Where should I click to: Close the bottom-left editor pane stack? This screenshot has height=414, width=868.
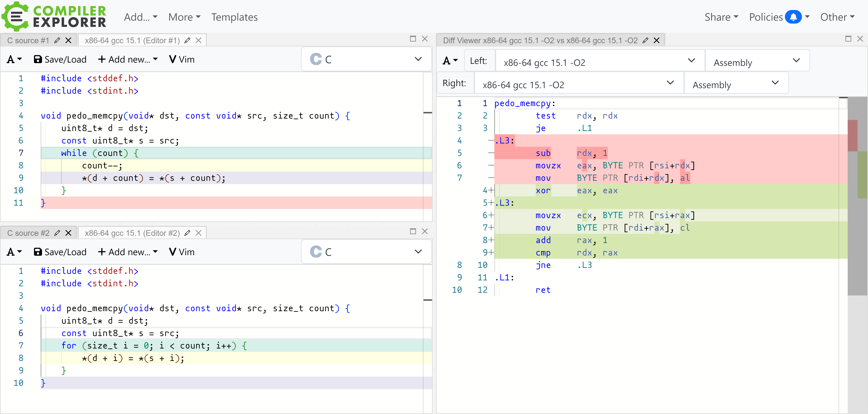tap(425, 231)
